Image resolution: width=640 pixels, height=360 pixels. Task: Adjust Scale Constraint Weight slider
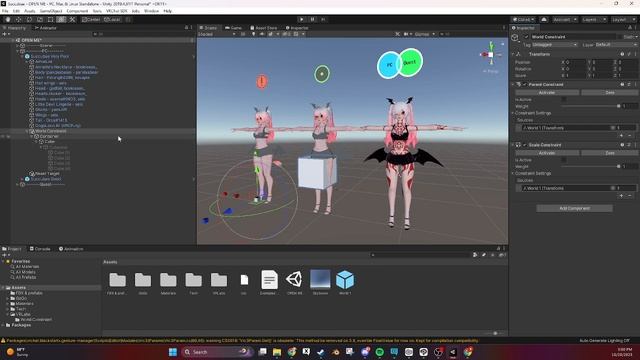tap(590, 167)
